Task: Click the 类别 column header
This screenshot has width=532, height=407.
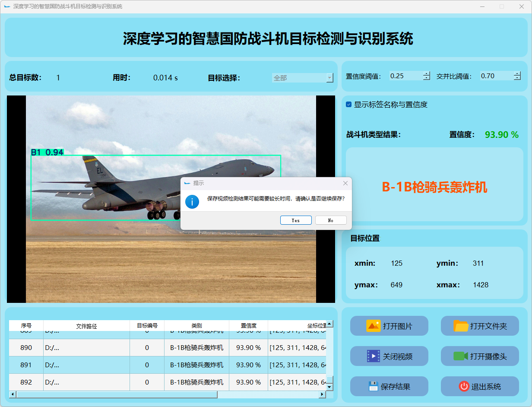Action: tap(196, 326)
